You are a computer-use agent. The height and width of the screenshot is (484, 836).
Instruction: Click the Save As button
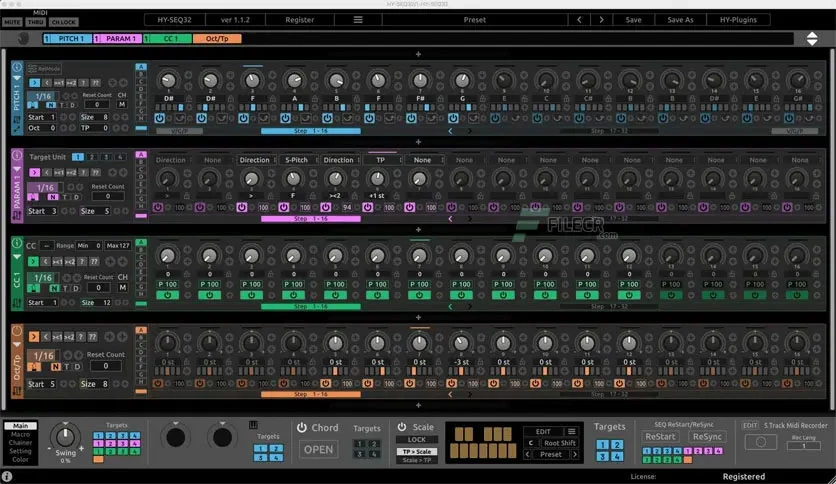[x=680, y=20]
